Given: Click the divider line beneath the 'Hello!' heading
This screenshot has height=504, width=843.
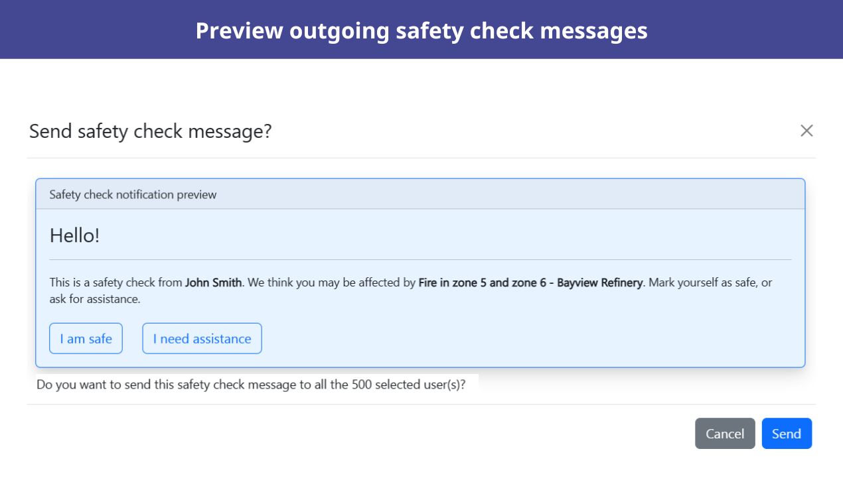Looking at the screenshot, I should coord(420,259).
